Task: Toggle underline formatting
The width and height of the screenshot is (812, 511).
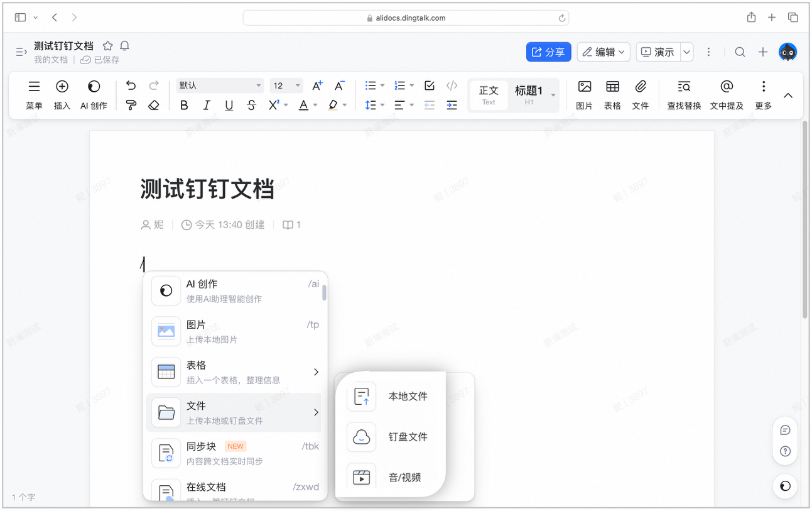Action: coord(229,105)
